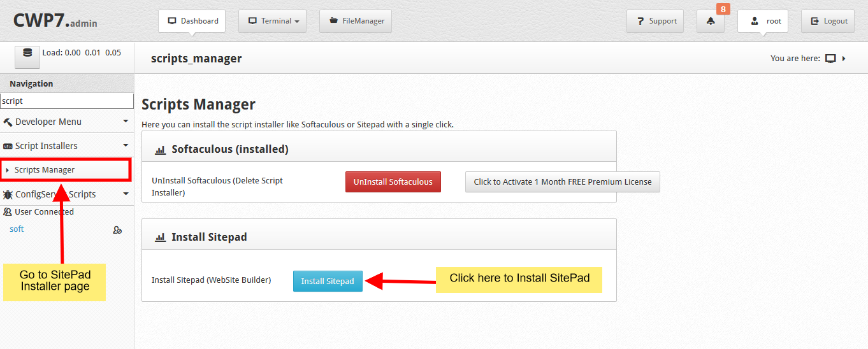
Task: Click the hammer icon for Developer Menu
Action: point(8,122)
